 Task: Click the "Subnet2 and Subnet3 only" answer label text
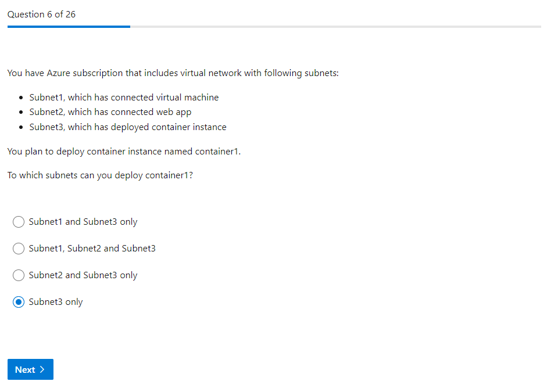pos(83,275)
